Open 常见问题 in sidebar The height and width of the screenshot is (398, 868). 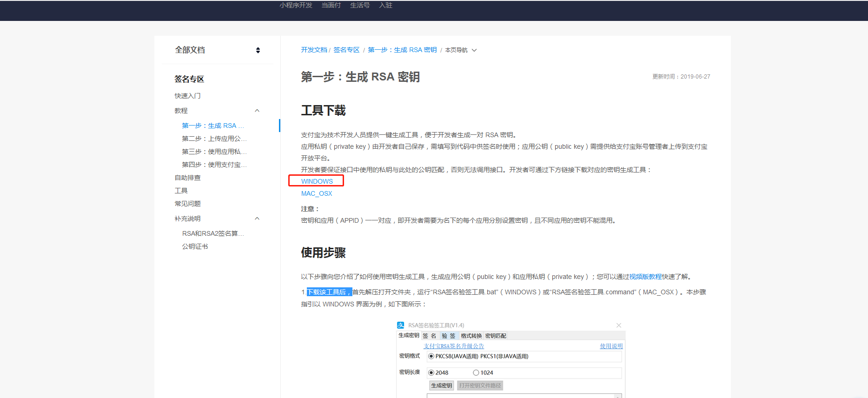188,204
